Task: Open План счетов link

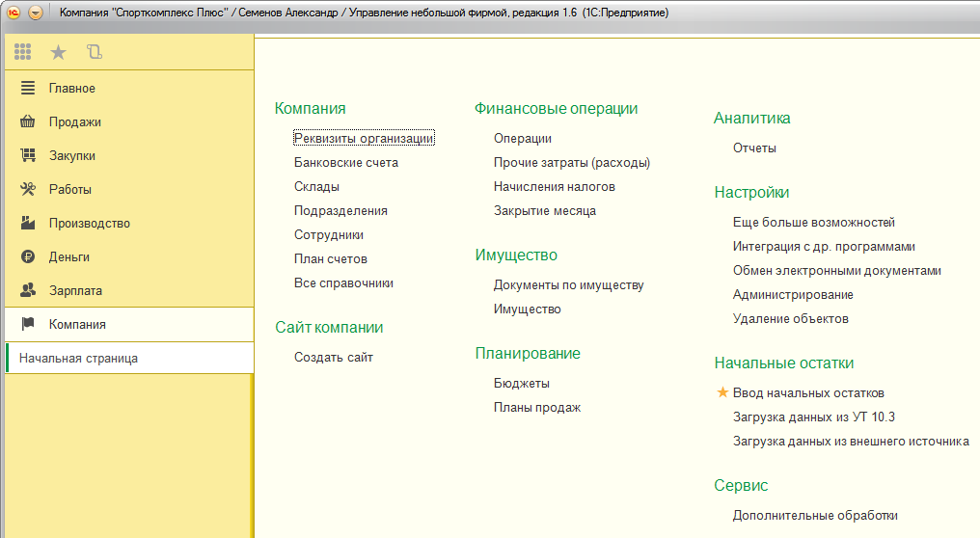Action: pos(331,258)
